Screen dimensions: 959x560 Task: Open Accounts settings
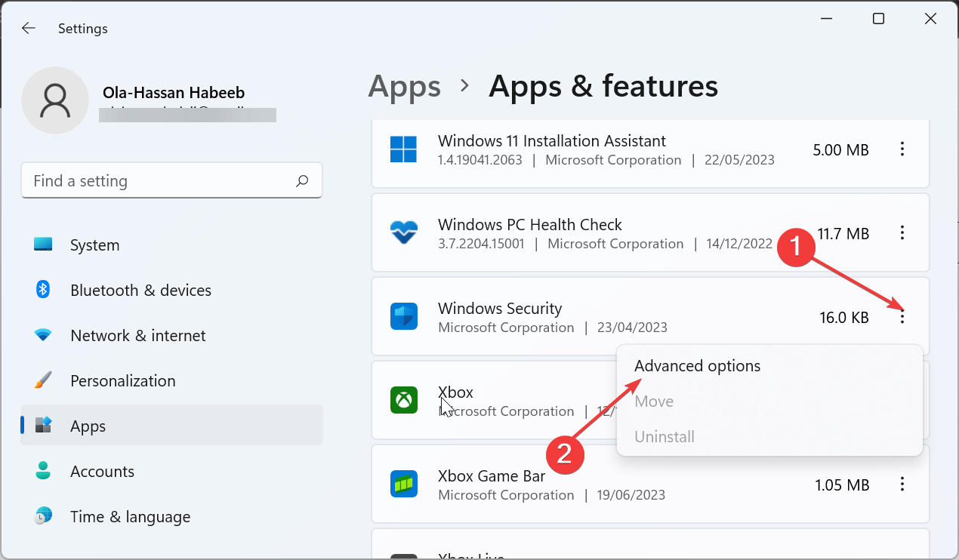pyautogui.click(x=172, y=472)
